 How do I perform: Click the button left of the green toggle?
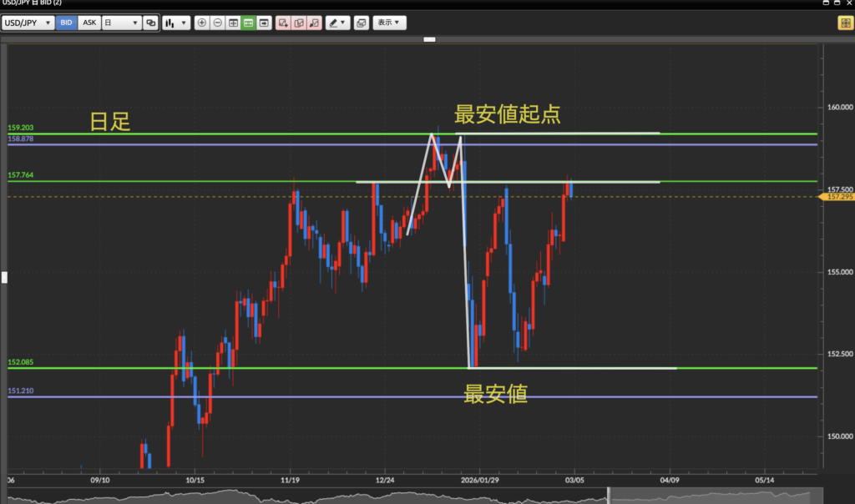pyautogui.click(x=233, y=23)
